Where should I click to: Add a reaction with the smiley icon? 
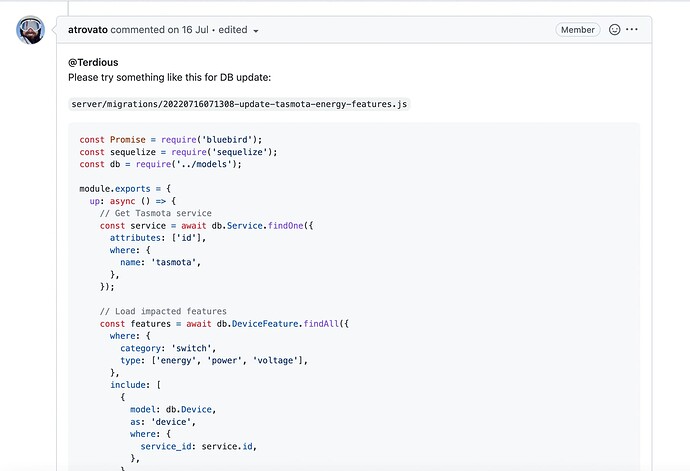coord(614,29)
